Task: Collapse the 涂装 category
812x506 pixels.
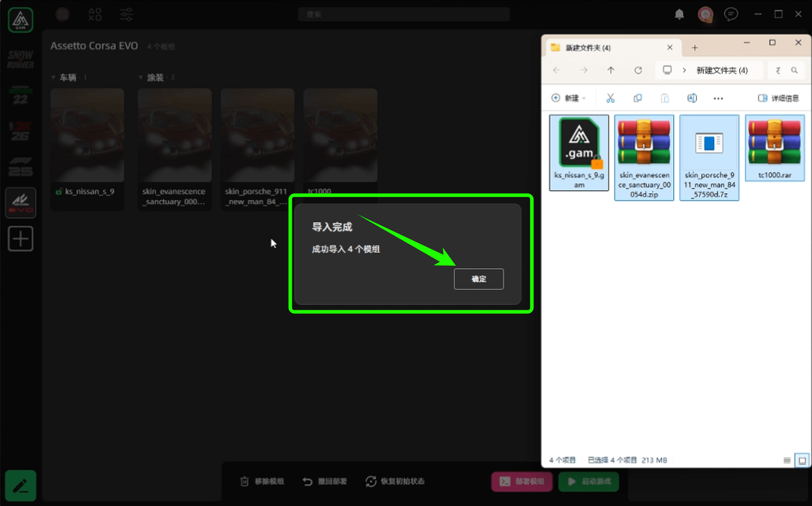Action: (141, 78)
